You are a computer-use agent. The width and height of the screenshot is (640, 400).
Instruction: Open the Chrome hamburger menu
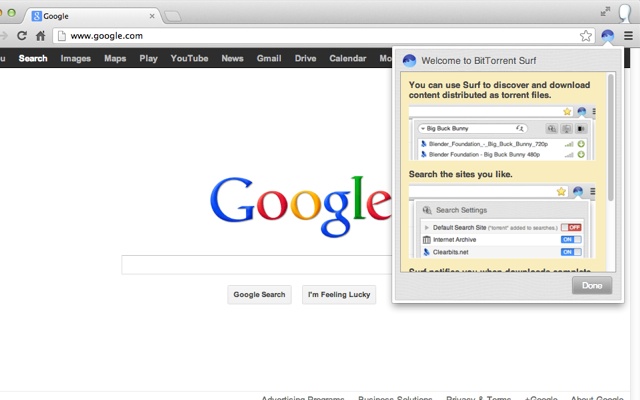(629, 36)
